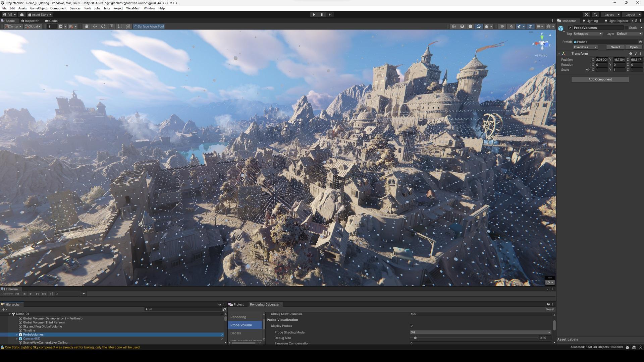This screenshot has width=644, height=362.
Task: Click the scene camera settings icon
Action: (538, 26)
